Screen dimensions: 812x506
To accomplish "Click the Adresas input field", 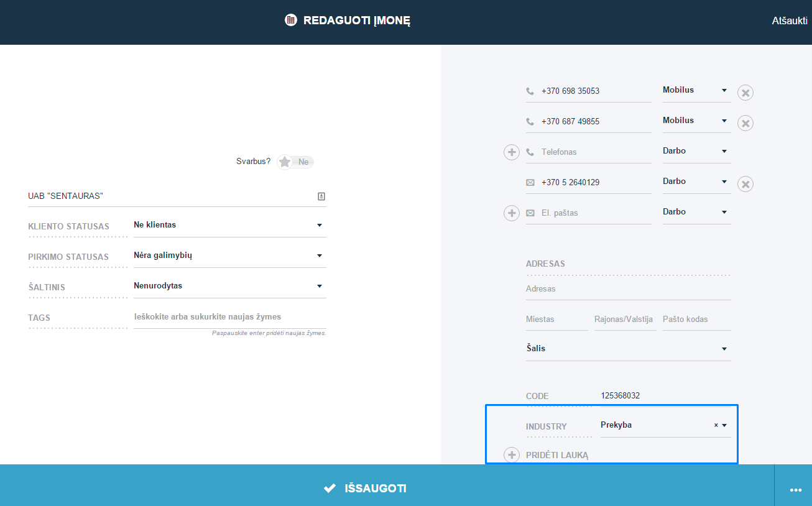I will 629,289.
